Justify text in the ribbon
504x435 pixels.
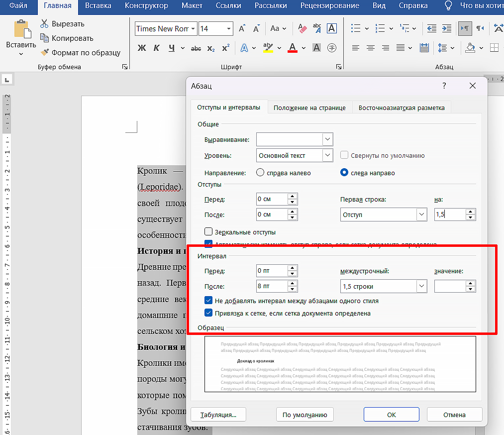tap(401, 48)
